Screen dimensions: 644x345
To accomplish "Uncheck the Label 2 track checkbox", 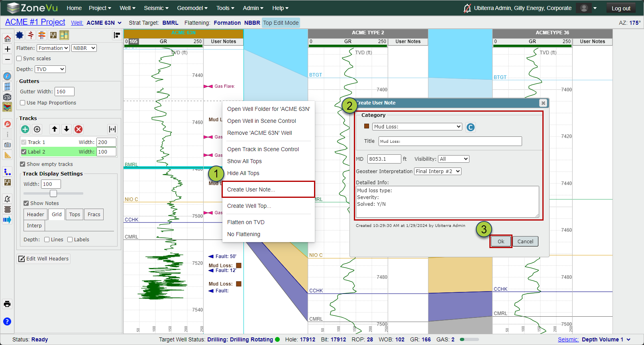I will (24, 152).
